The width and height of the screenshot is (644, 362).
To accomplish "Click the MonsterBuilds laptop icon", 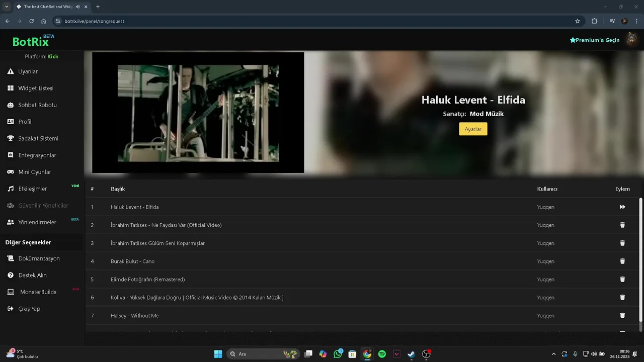I will 11,292.
